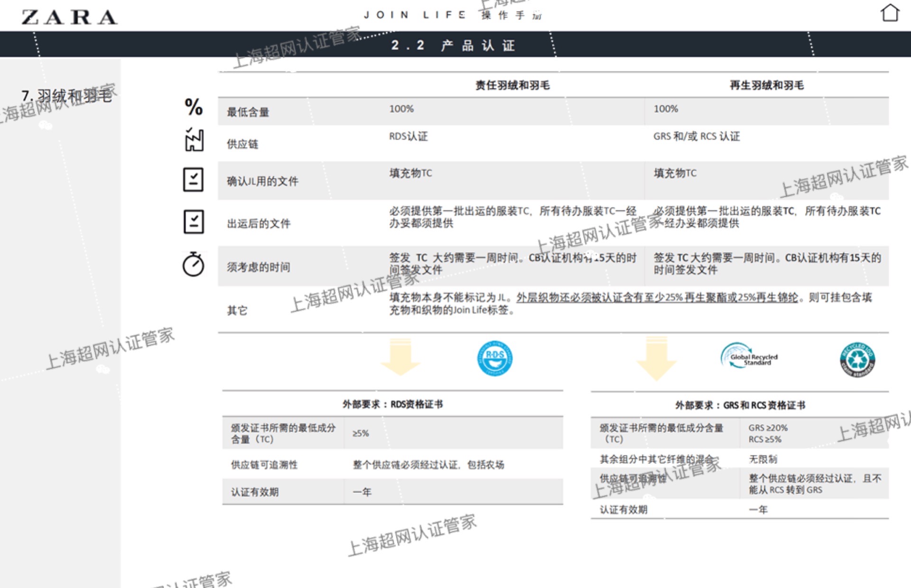This screenshot has width=911, height=588.
Task: Click 颁发证书所需的最低成分含量 label in GRS table
Action: click(661, 433)
